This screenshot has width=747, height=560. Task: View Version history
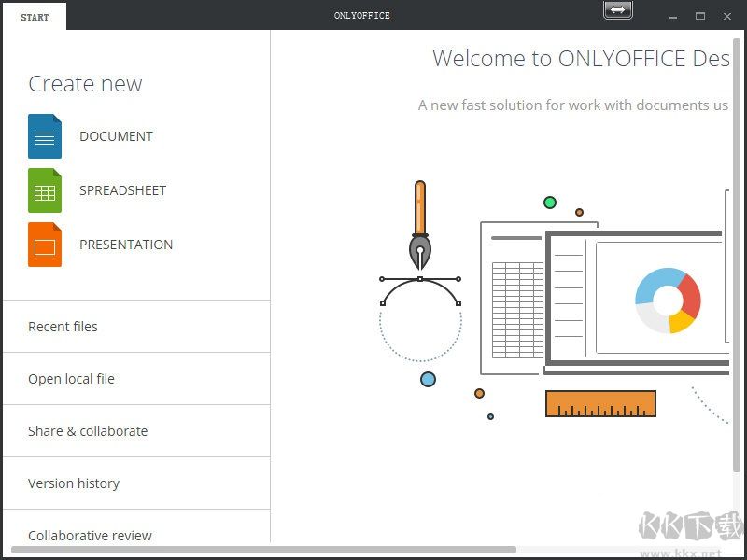click(74, 483)
